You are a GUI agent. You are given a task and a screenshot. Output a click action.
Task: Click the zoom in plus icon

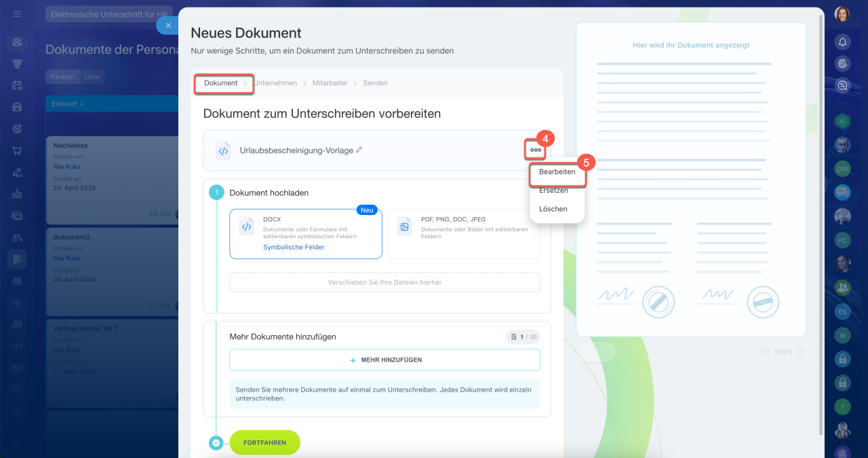800,352
